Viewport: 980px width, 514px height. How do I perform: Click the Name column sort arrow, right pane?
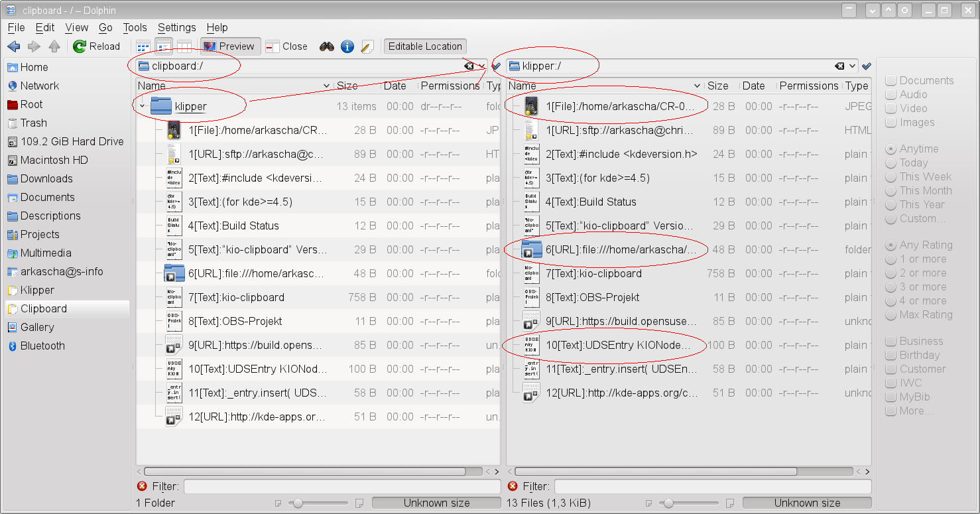point(697,86)
